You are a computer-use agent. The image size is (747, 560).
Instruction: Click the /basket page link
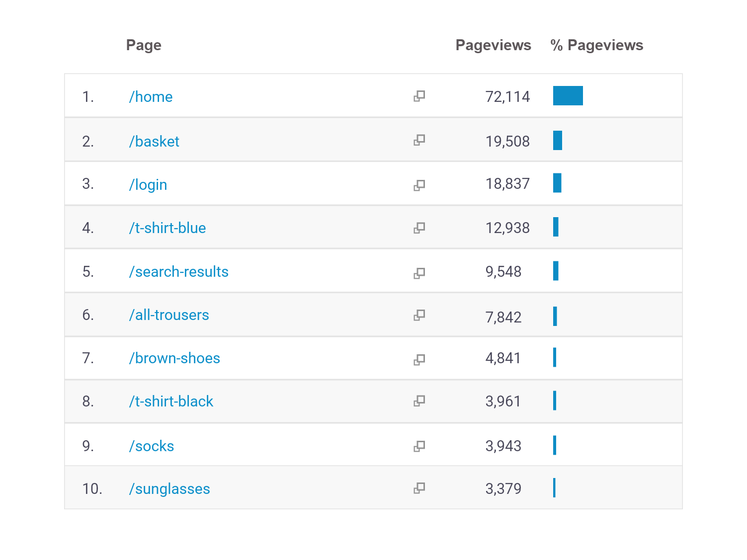pos(154,142)
